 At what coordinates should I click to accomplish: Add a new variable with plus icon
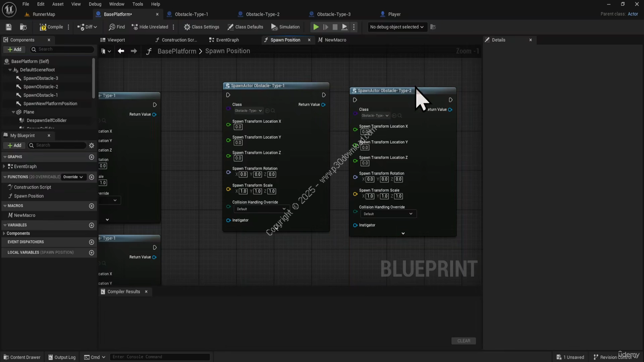(92, 225)
